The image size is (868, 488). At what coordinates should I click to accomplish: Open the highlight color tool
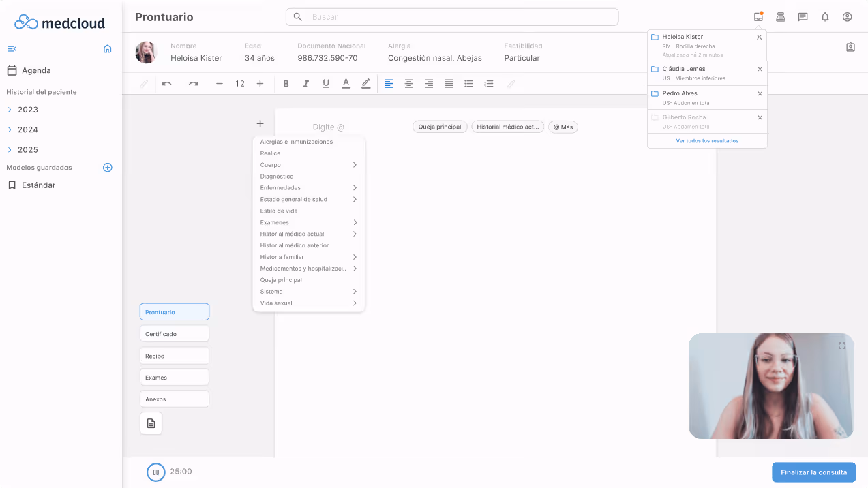click(366, 84)
